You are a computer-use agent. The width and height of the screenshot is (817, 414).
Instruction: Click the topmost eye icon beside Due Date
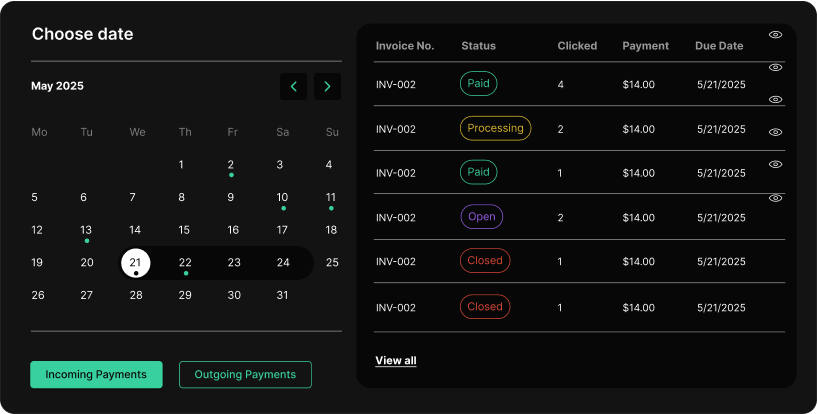click(775, 35)
